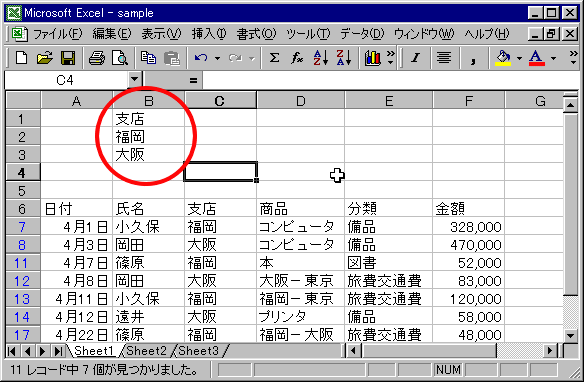584x382 pixels.
Task: Click the vertical scrollbar down arrow
Action: [x=571, y=335]
